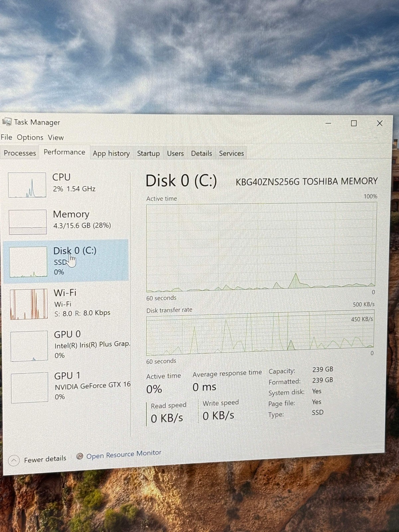Screen dimensions: 399x532
Task: Click the Wi-Fi mini graph thumbnail
Action: (29, 304)
